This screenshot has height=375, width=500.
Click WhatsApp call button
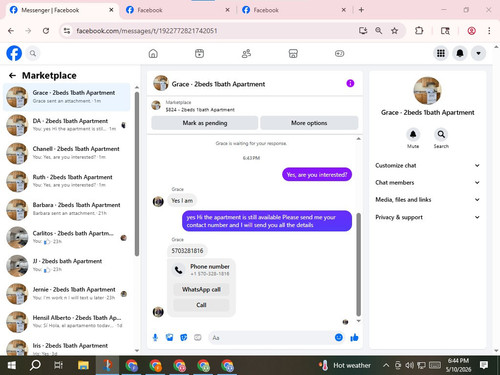(201, 289)
